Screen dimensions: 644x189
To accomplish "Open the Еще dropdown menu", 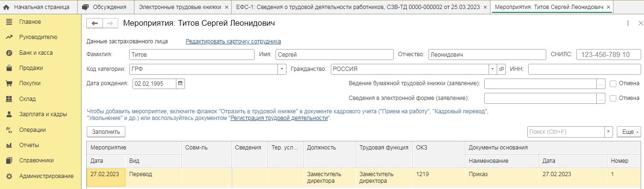I will click(629, 132).
